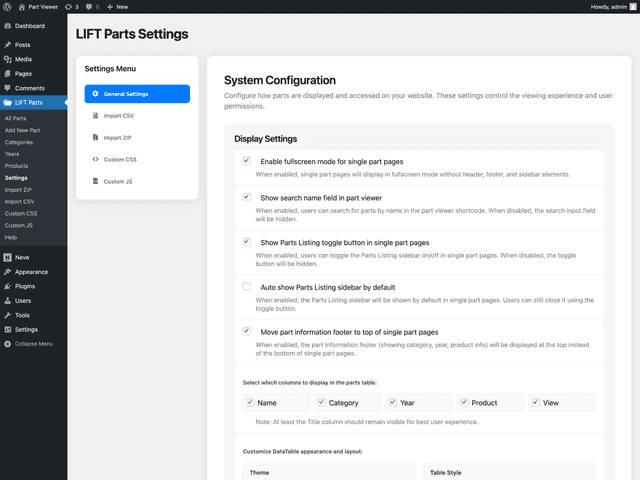Uncheck the Year column checkbox
Image resolution: width=640 pixels, height=480 pixels.
click(393, 402)
